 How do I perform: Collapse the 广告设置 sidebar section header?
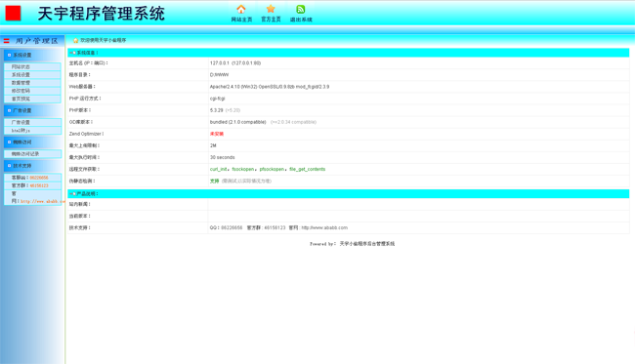tap(32, 110)
